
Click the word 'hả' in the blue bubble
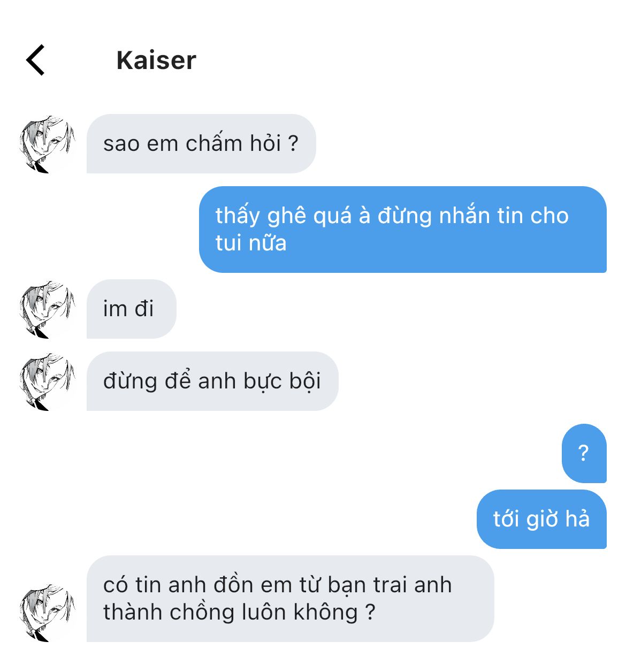pos(577,519)
